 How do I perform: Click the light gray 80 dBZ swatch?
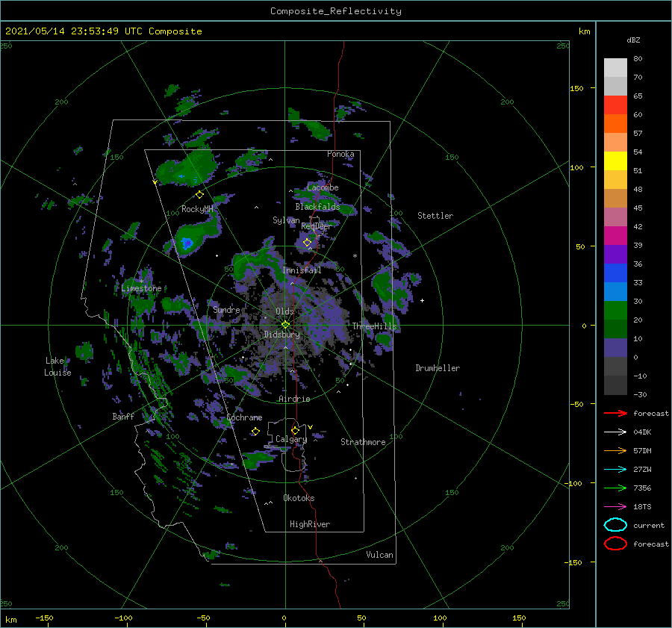point(615,68)
